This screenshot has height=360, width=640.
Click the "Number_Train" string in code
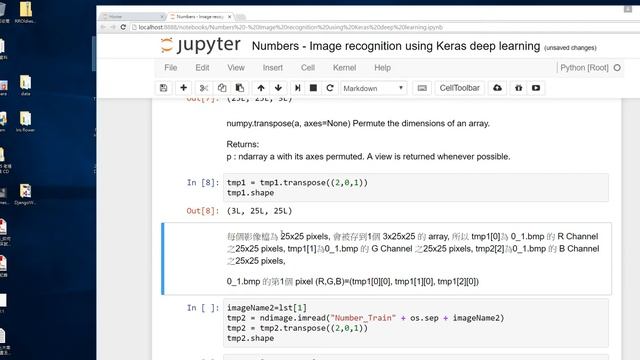click(363, 318)
